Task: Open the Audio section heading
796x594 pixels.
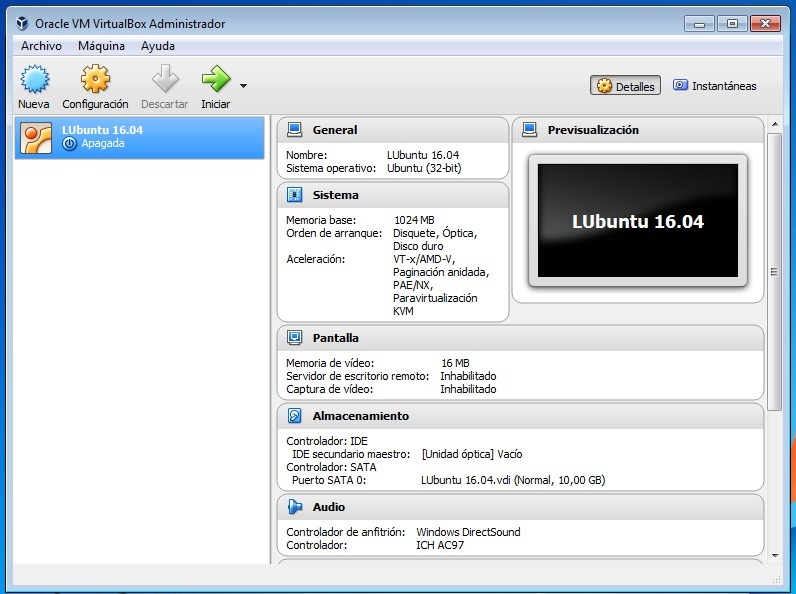Action: pos(328,507)
